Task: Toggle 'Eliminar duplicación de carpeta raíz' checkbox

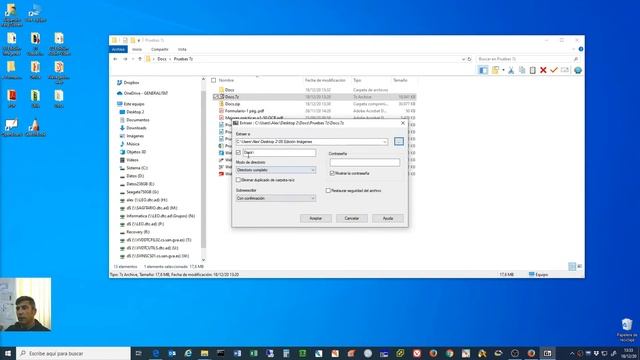Action: [x=238, y=180]
